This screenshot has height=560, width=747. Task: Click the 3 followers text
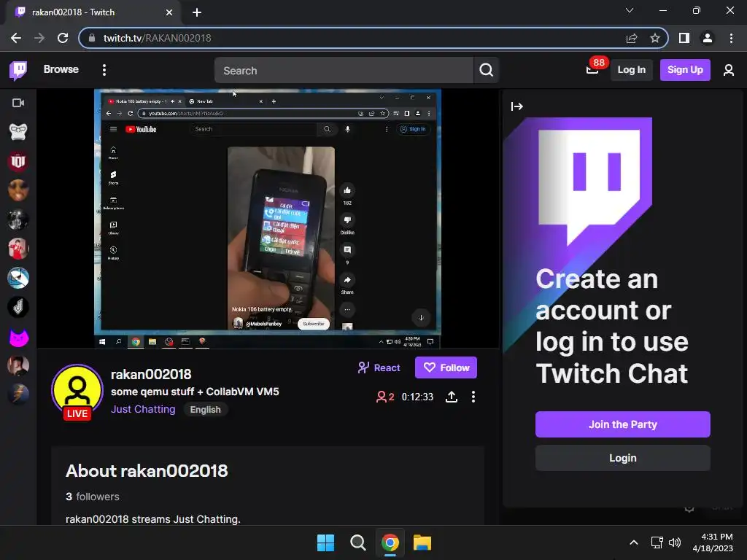click(93, 497)
